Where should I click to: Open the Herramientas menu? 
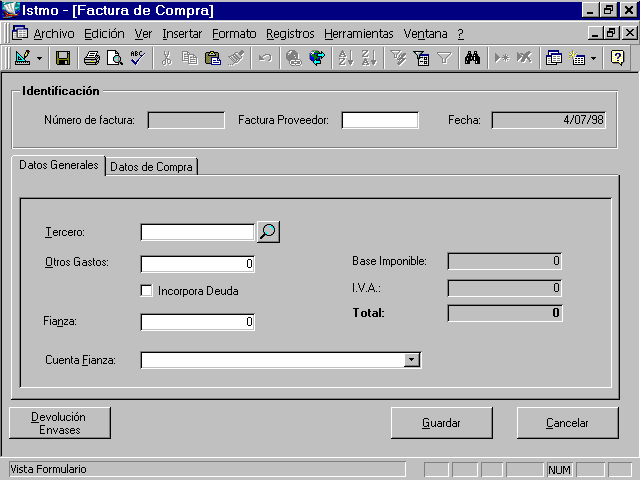359,33
